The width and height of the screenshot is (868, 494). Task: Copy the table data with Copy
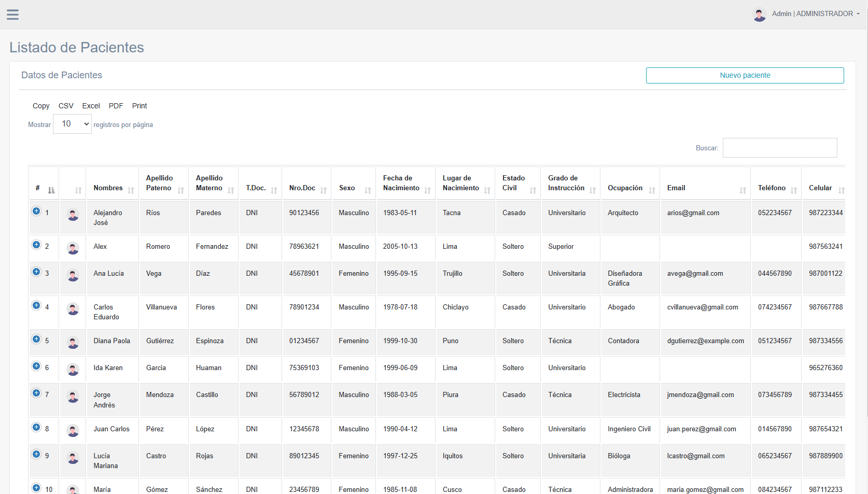[41, 106]
